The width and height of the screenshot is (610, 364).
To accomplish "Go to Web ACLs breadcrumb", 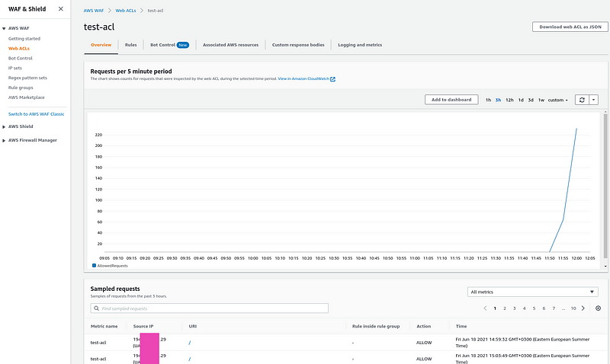I will pos(126,11).
